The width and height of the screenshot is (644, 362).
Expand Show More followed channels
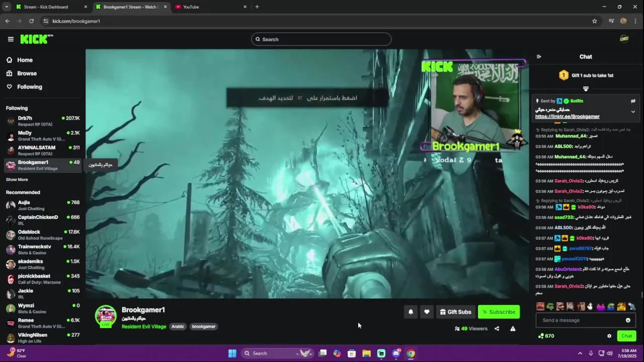(17, 179)
